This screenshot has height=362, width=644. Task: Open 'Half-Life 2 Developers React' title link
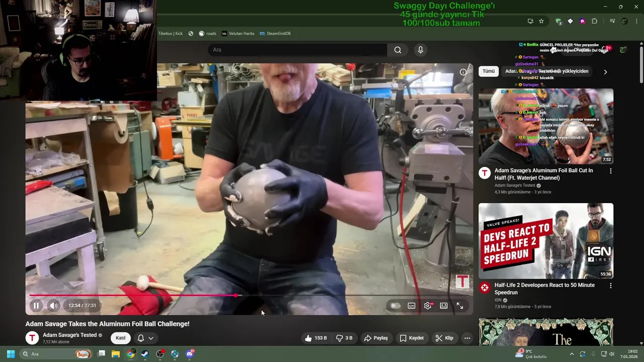pyautogui.click(x=544, y=289)
